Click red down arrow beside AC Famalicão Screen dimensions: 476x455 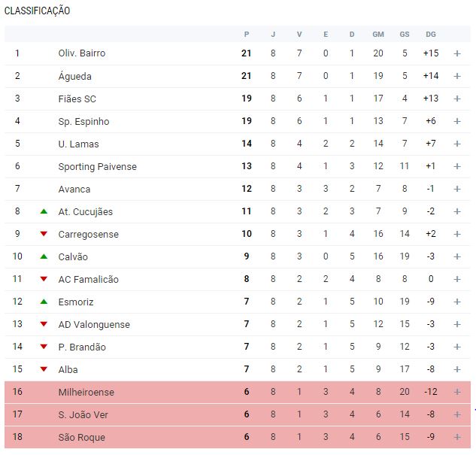[x=44, y=279]
